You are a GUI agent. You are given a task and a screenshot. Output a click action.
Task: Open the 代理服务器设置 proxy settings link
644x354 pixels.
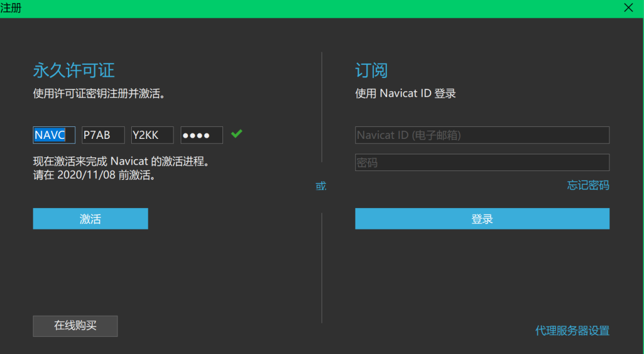click(x=572, y=331)
